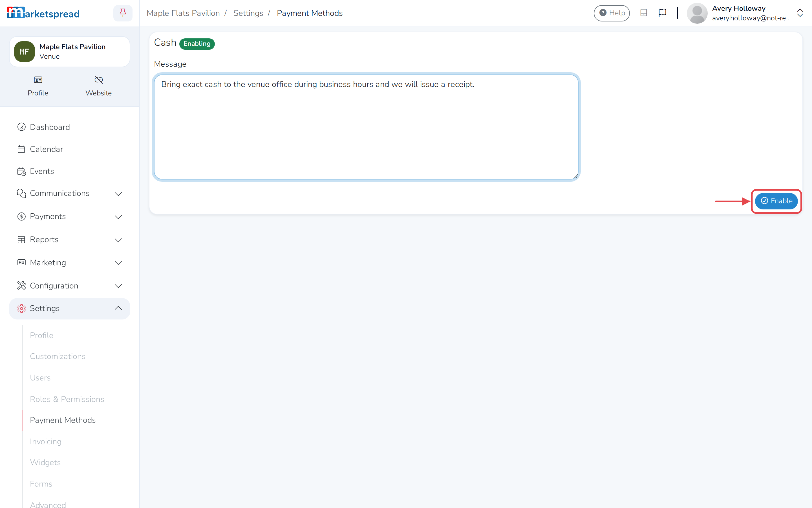Open the user account switcher arrows

tap(800, 13)
